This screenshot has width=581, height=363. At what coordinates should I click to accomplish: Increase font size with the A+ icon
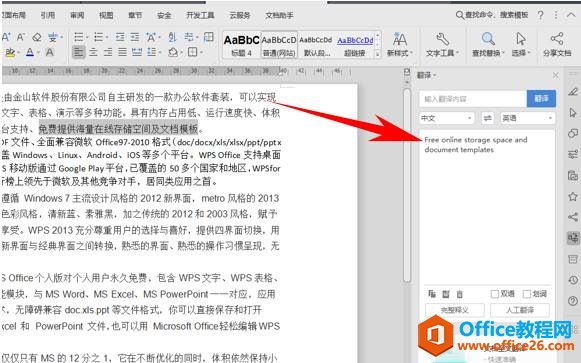[6, 37]
